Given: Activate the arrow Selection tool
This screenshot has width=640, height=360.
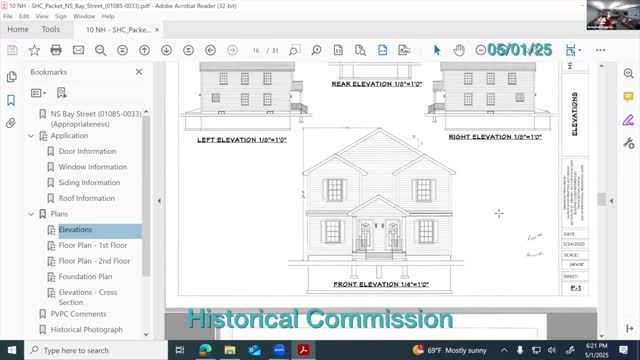Looking at the screenshot, I should click(437, 50).
